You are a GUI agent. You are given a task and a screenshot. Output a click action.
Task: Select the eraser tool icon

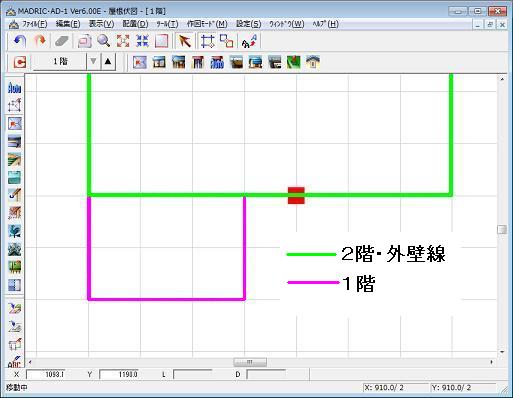pos(61,41)
